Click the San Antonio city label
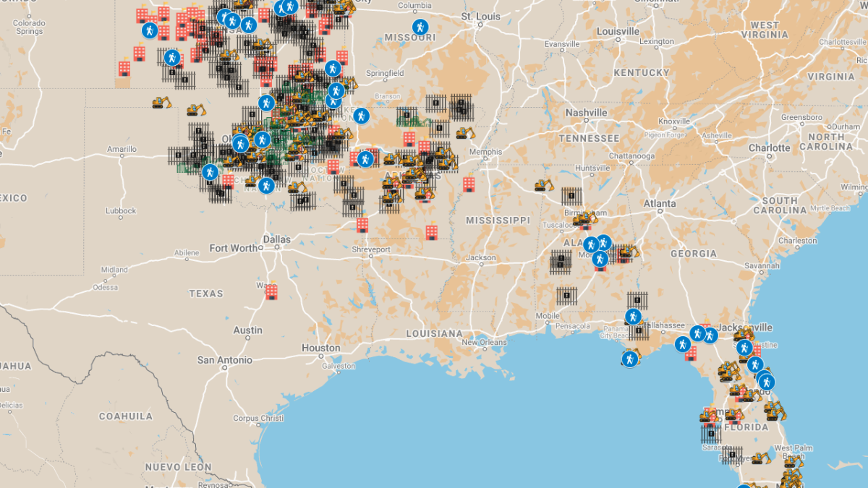868x488 pixels. (225, 359)
